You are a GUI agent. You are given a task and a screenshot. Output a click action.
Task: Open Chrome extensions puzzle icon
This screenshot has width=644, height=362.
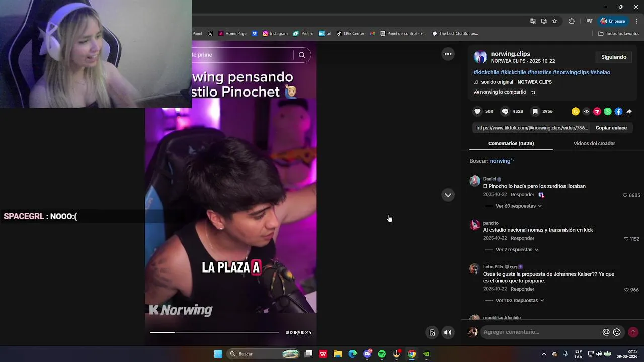pyautogui.click(x=572, y=21)
